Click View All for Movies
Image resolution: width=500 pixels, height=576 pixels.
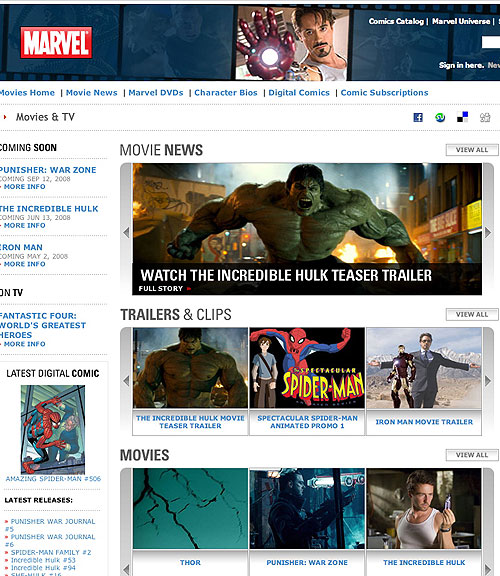(472, 455)
